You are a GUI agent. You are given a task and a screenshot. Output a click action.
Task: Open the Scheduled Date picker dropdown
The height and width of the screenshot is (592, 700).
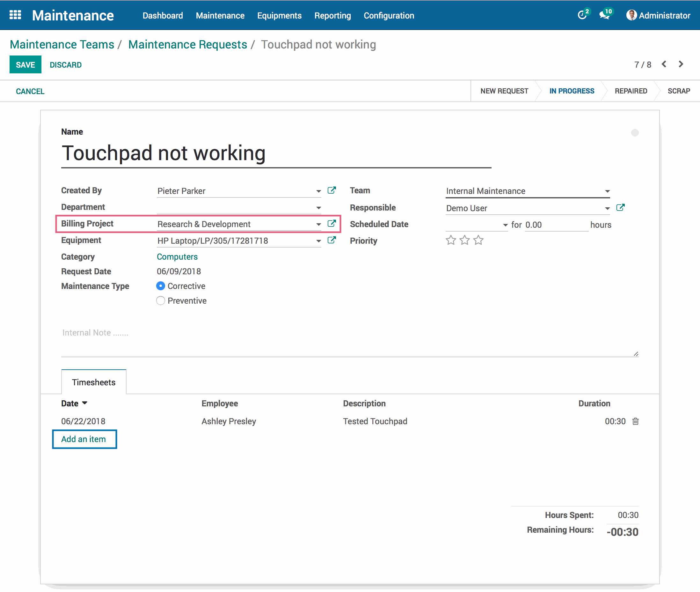(x=505, y=225)
